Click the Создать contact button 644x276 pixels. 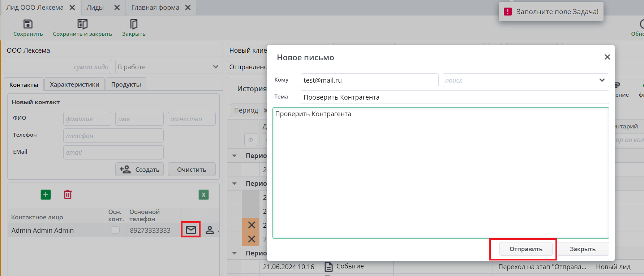pyautogui.click(x=139, y=170)
